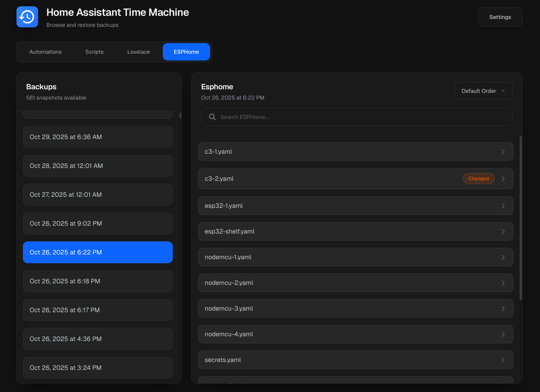Click the Changed badge on c3-2.yaml
Screen dimensions: 540x392
click(x=478, y=179)
